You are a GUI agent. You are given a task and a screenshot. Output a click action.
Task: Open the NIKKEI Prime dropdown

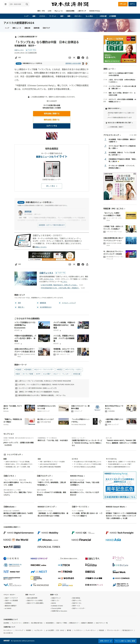95,11
